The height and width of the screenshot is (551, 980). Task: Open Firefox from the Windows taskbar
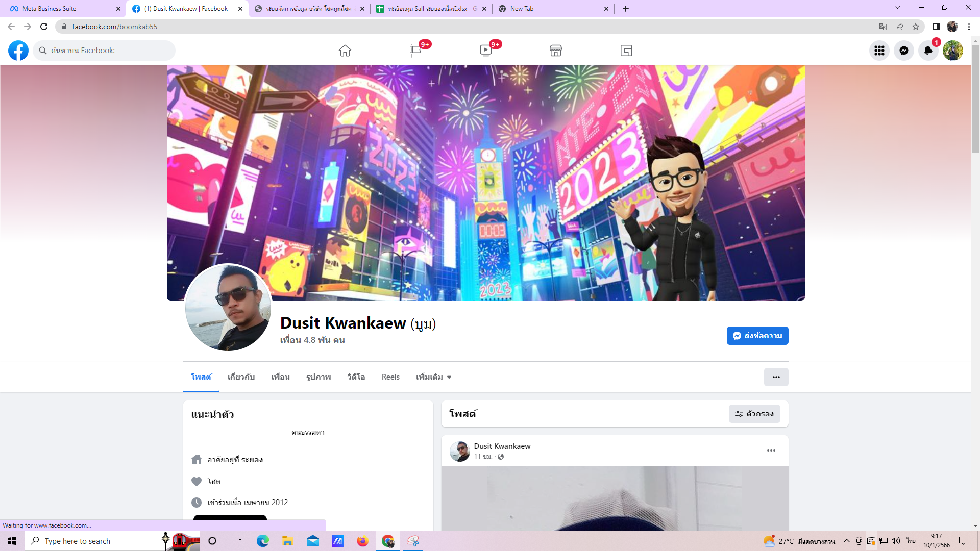click(362, 541)
